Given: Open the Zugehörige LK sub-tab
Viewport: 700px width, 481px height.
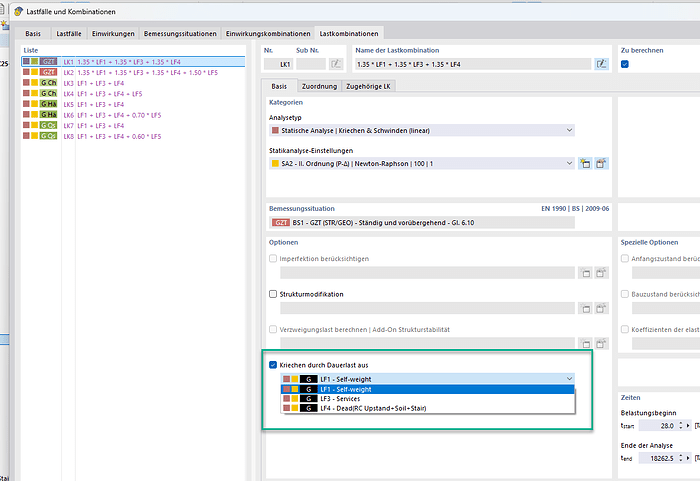Looking at the screenshot, I should (x=368, y=86).
